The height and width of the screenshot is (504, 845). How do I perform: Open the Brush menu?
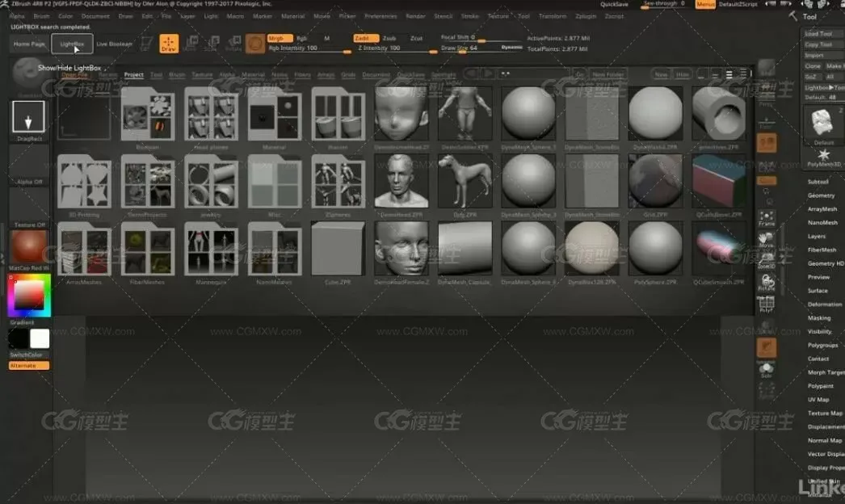tap(41, 16)
